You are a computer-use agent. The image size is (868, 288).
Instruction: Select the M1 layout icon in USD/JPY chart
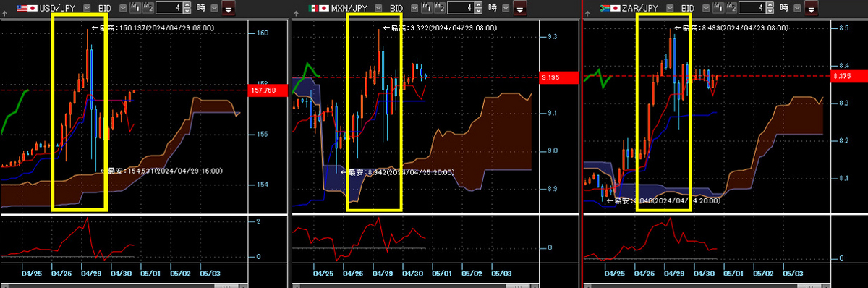[135, 8]
